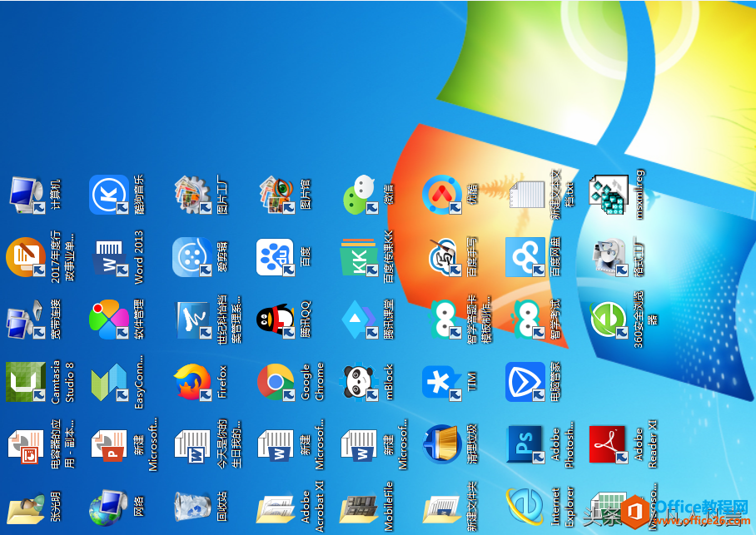Screen dimensions: 756x535
Task: Click the EasyConn shortcut icon
Action: (110, 382)
